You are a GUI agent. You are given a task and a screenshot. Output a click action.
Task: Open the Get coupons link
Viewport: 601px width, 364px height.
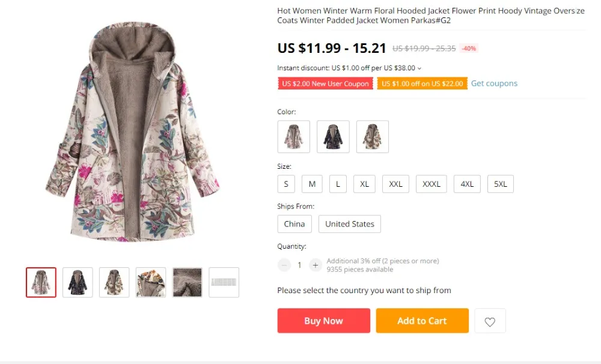tap(494, 83)
